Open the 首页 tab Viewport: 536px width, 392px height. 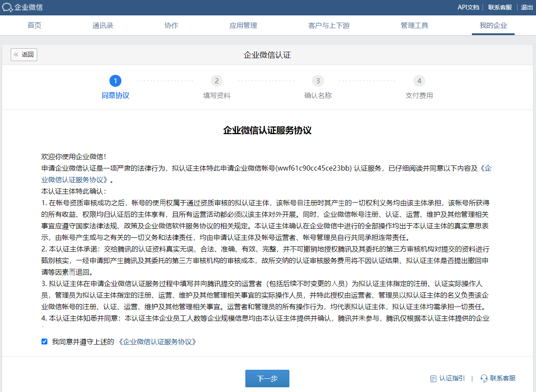coord(35,25)
